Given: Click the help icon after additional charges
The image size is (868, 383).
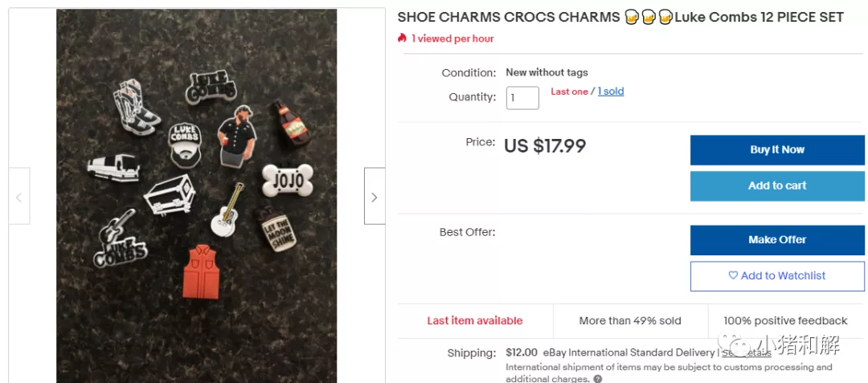Looking at the screenshot, I should click(x=598, y=379).
